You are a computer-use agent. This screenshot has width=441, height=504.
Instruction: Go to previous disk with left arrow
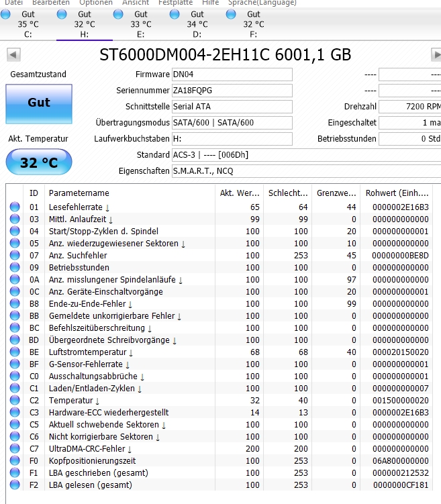tap(13, 54)
